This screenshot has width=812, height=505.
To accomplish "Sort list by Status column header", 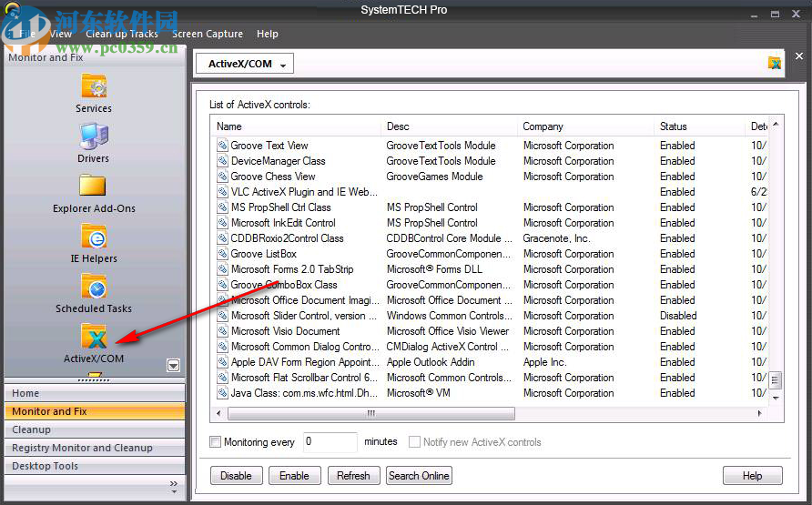I will pos(700,126).
